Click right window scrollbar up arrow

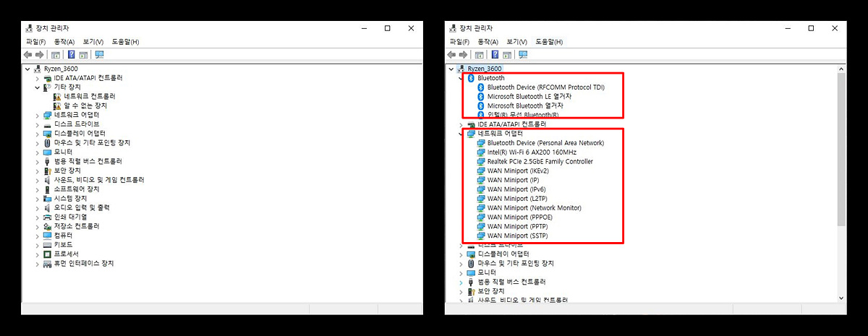[841, 69]
